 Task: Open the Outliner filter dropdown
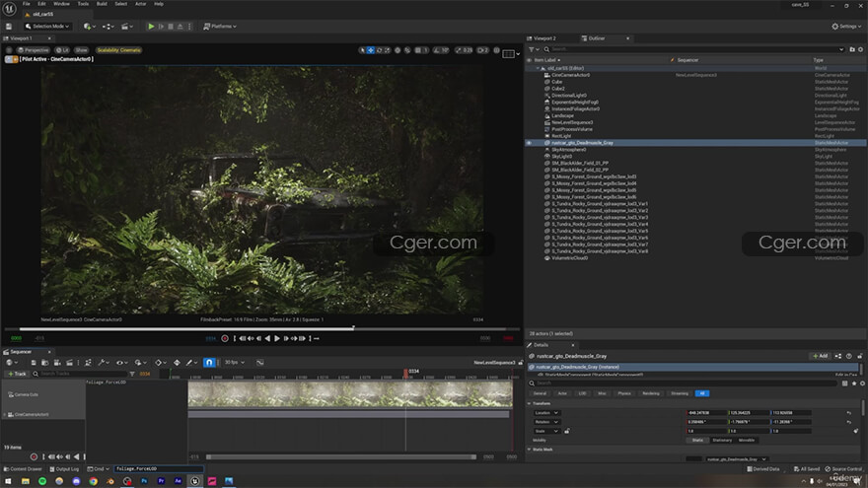534,49
